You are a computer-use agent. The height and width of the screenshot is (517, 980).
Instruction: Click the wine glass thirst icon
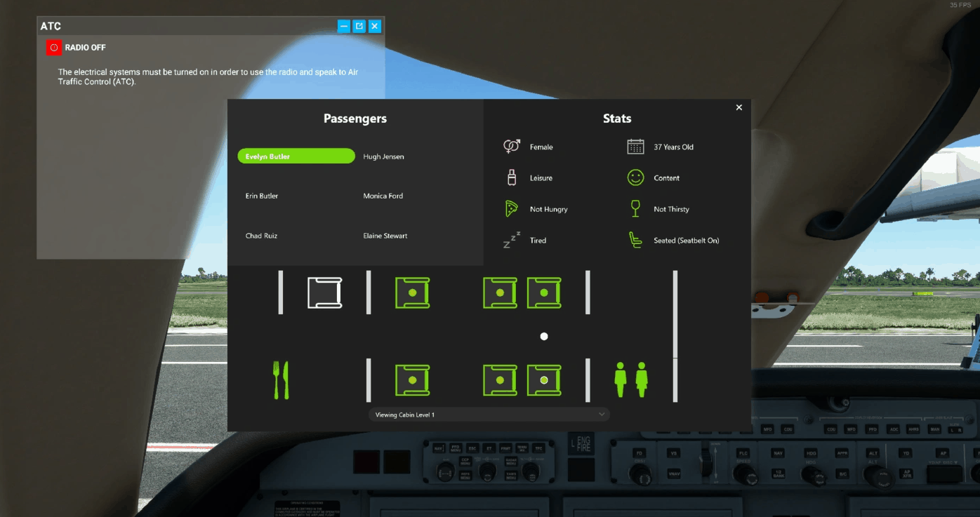click(x=635, y=209)
